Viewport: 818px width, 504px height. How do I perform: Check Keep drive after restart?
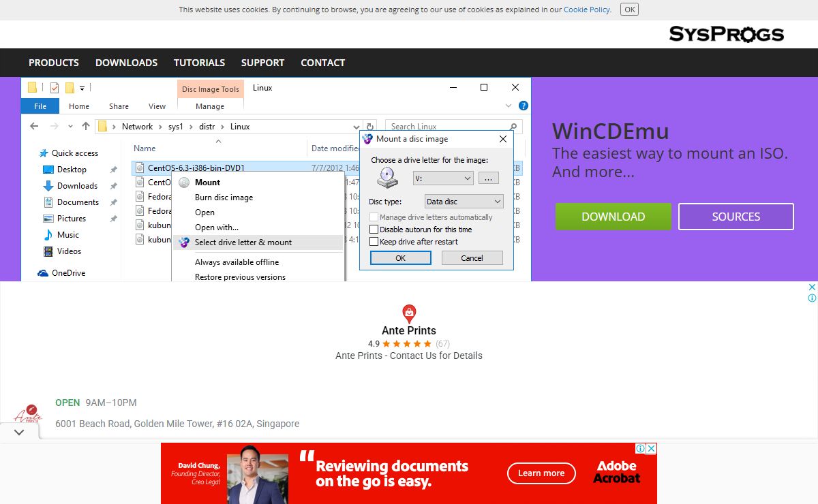pos(374,242)
